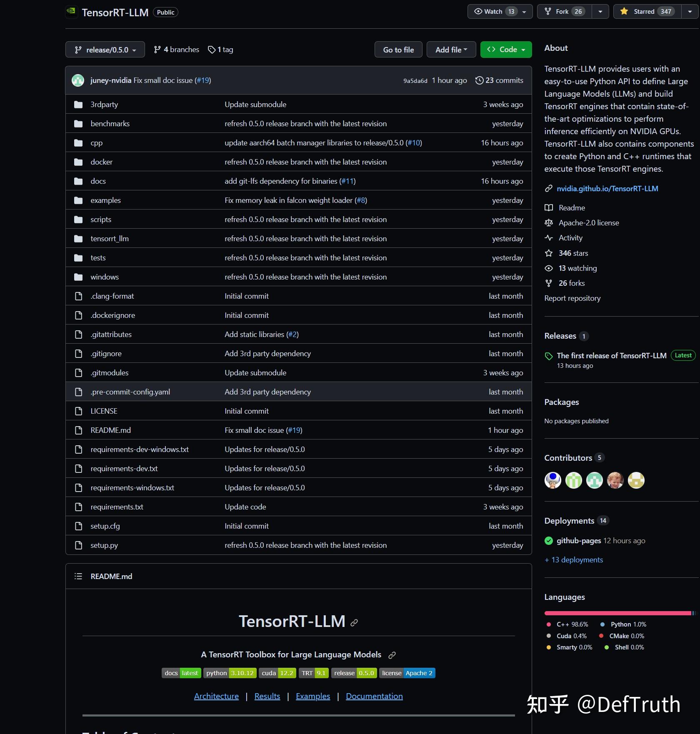Go to Examples section link
The image size is (700, 734).
pos(312,697)
